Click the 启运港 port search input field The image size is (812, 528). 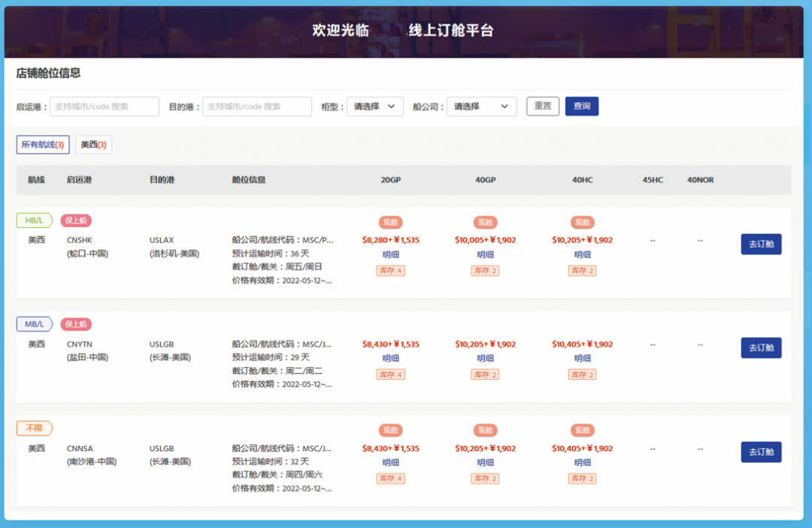coord(105,106)
